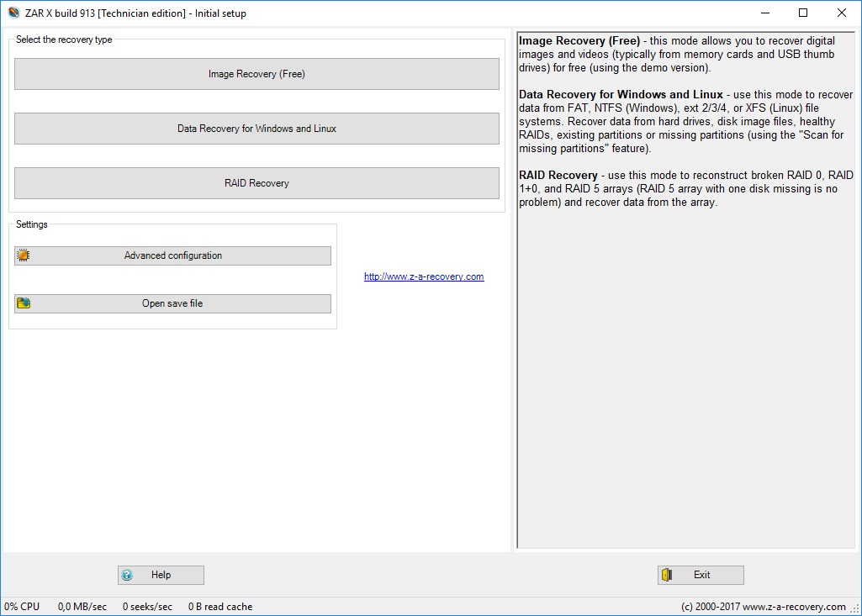Click the 0,0 MB/sec status entry
The width and height of the screenshot is (862, 616).
82,607
